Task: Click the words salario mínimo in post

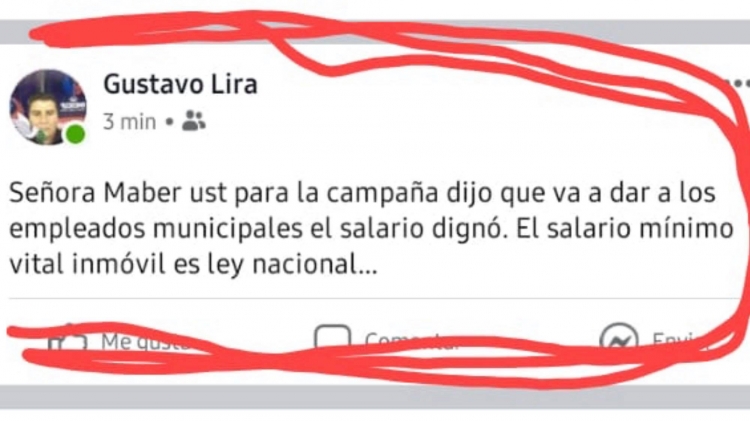Action: tap(640, 229)
